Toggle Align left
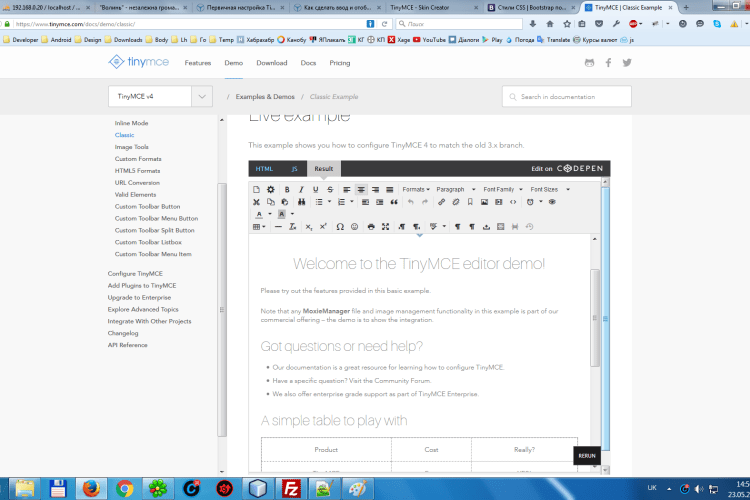 (x=347, y=189)
